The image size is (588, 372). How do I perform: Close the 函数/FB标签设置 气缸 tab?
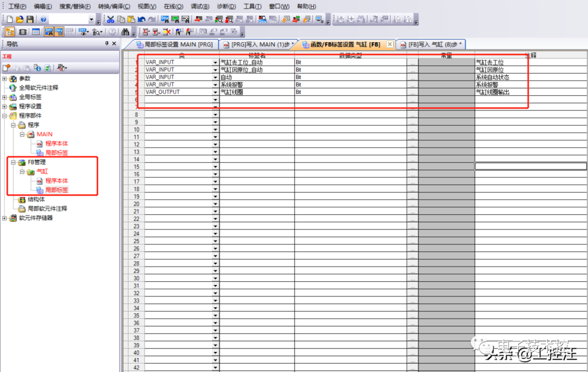coord(389,45)
